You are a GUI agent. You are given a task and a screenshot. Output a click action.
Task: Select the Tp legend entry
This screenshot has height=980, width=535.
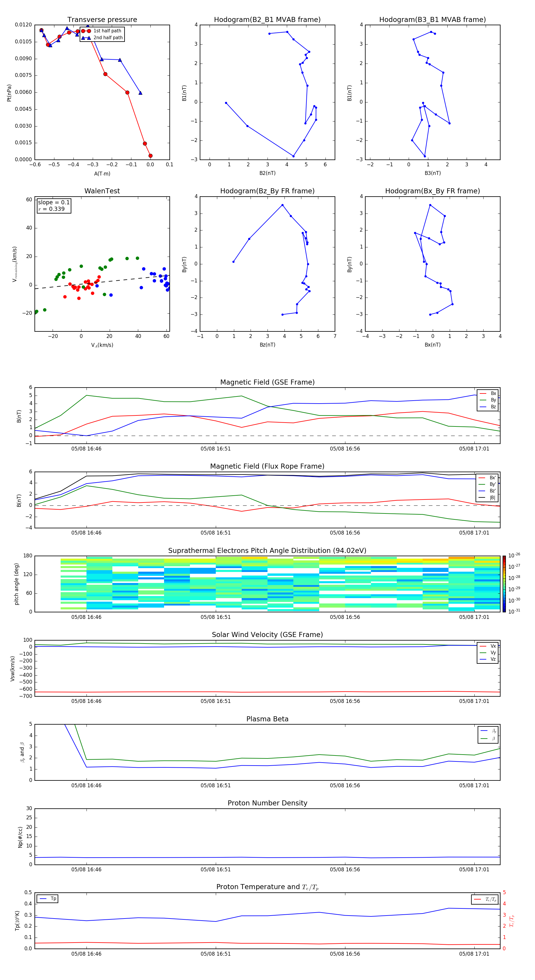pos(48,899)
